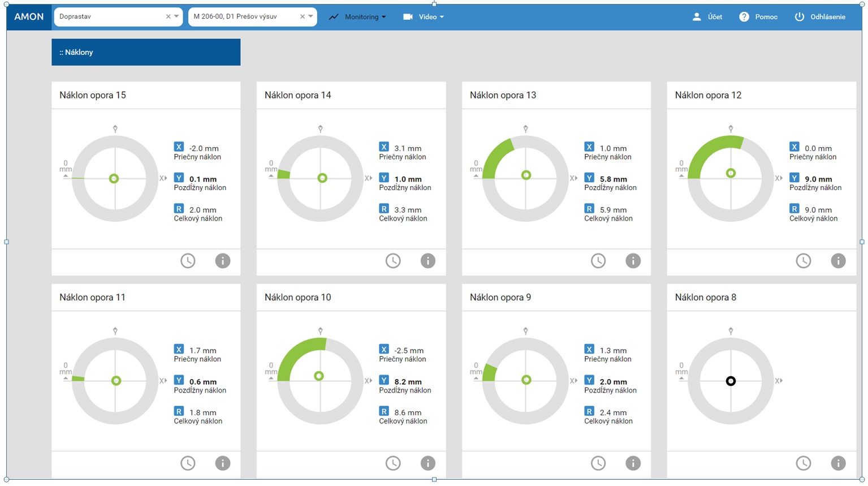
Task: Click the 8.6 mm value
Action: point(408,412)
